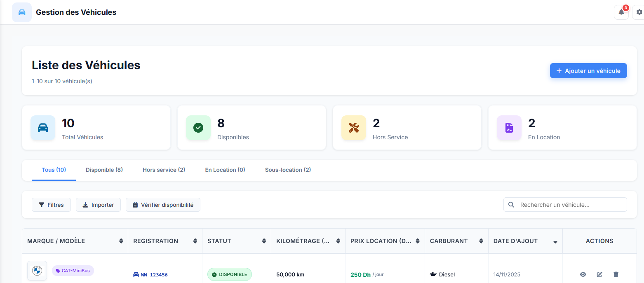The width and height of the screenshot is (644, 283).
Task: Open the Filtres filter panel
Action: 51,205
